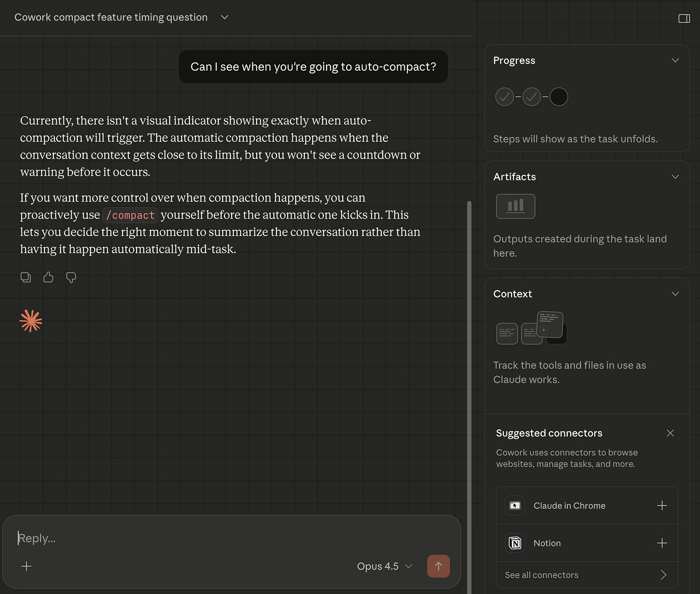Collapse the Progress panel
700x594 pixels.
pyautogui.click(x=675, y=61)
